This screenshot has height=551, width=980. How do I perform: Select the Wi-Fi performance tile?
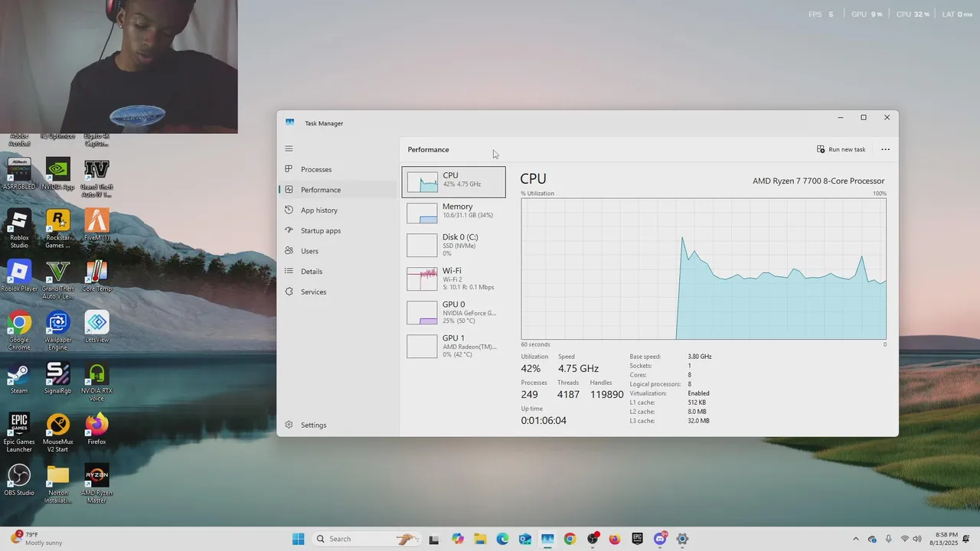pos(453,279)
